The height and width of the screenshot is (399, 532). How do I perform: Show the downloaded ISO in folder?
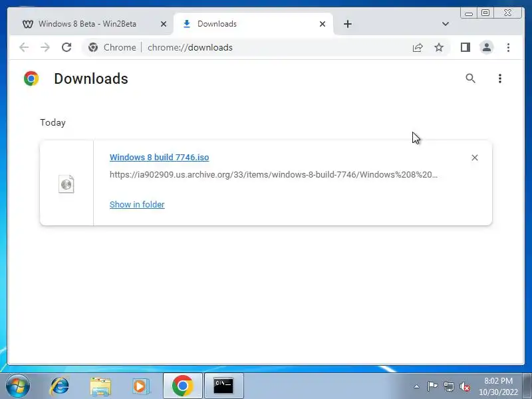137,204
